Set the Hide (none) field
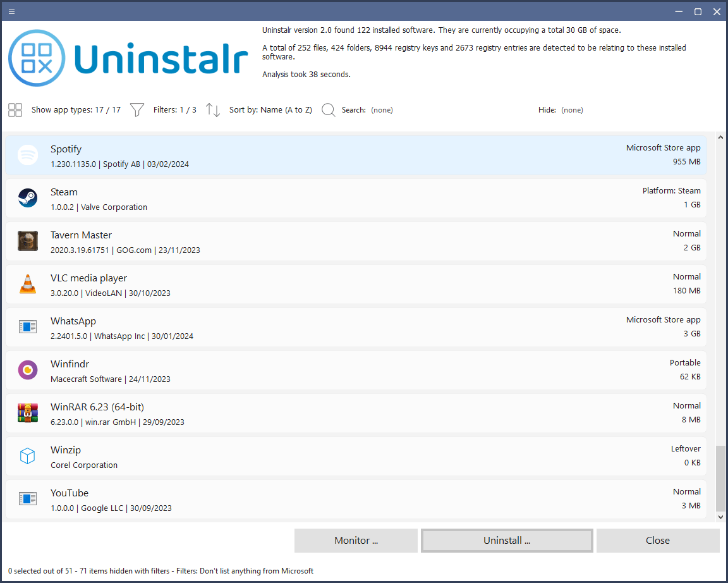 click(x=571, y=110)
